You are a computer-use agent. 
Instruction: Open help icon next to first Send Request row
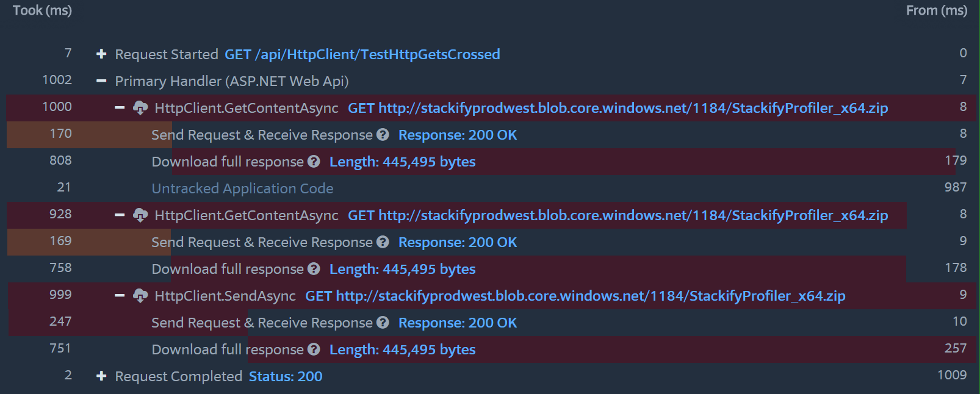(383, 135)
